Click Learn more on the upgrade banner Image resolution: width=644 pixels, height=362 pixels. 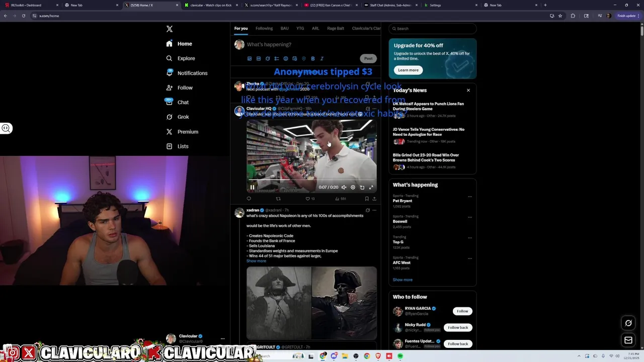pyautogui.click(x=408, y=70)
